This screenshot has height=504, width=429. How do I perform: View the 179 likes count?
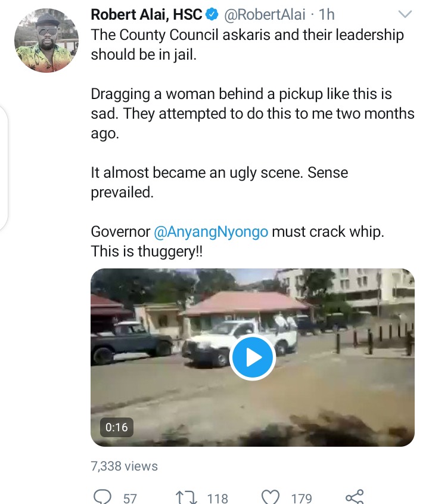point(301,498)
